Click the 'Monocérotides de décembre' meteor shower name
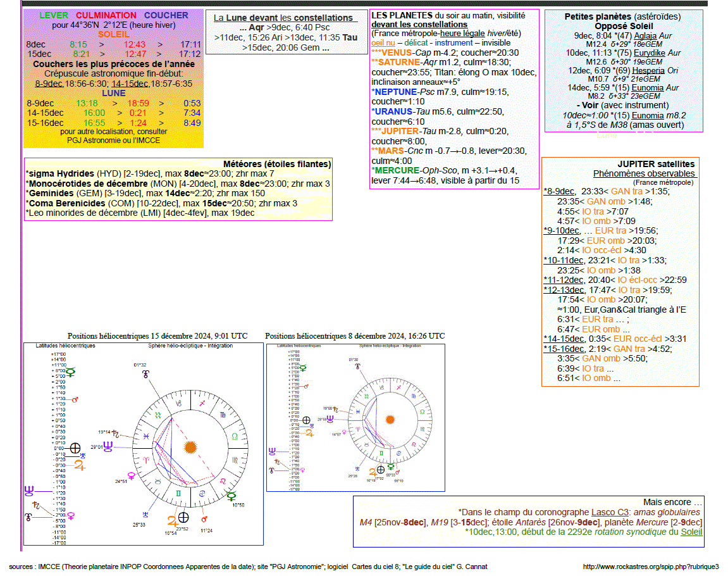 88,184
